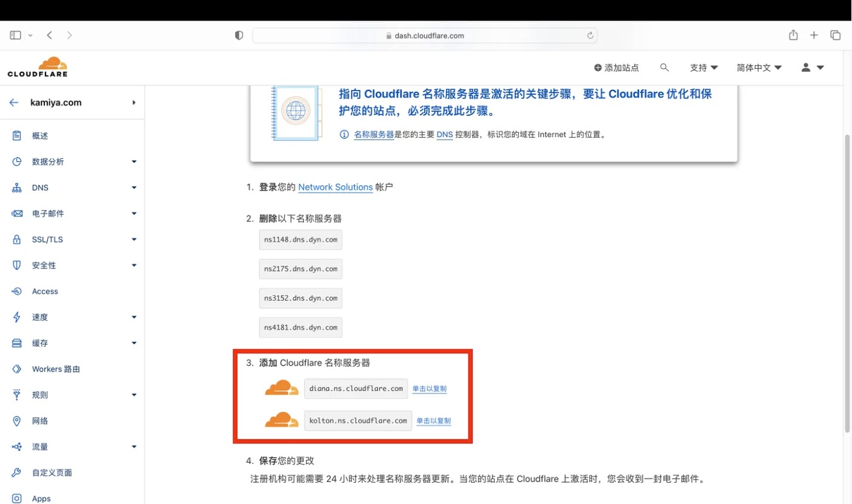Open a new Safari tab with plus icon
Image resolution: width=852 pixels, height=504 pixels.
click(814, 35)
